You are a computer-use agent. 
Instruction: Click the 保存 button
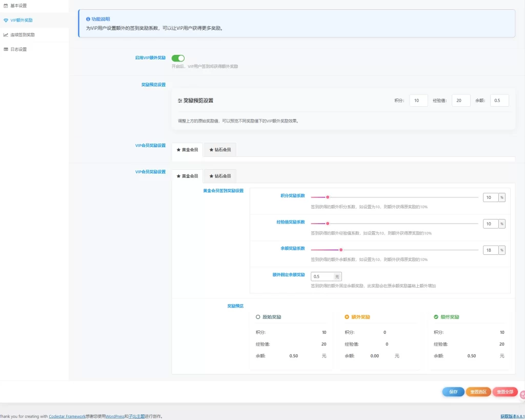453,392
